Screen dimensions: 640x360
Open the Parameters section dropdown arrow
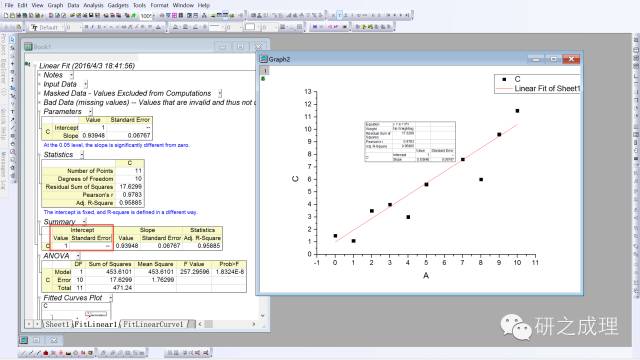pyautogui.click(x=90, y=111)
